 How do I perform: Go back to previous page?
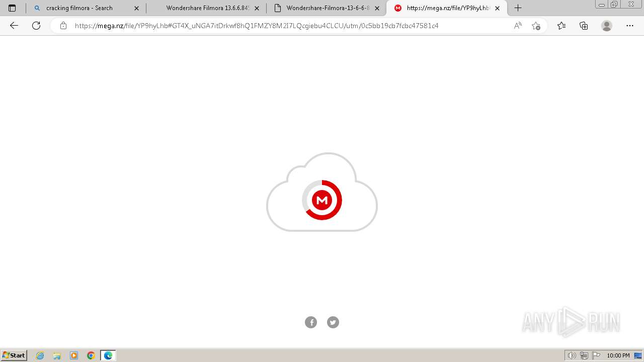pos(14,26)
